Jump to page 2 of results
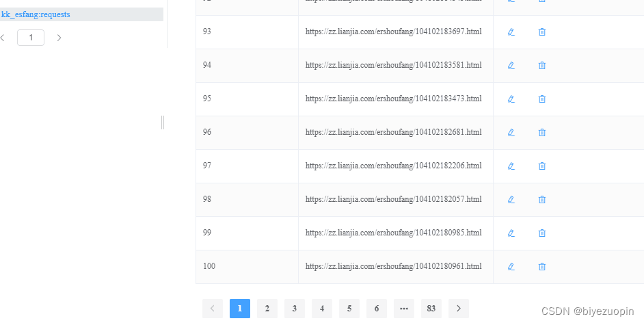 point(267,309)
